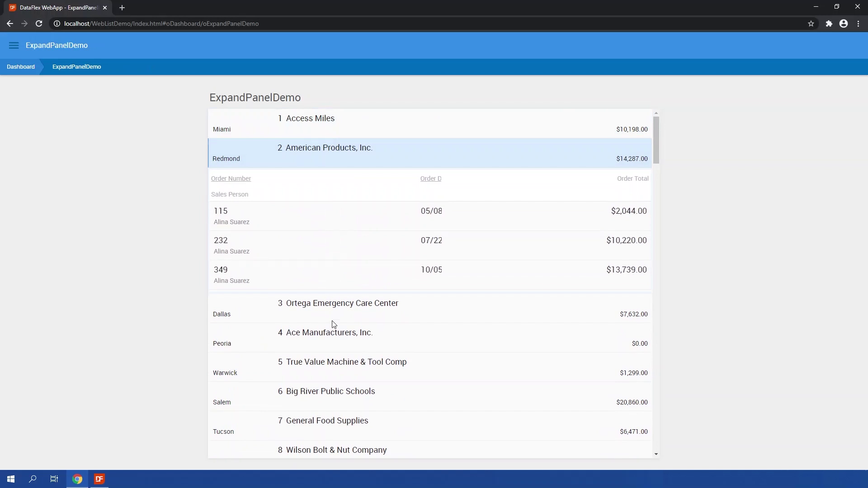
Task: Select the ExpandPanelDemo breadcrumb item
Action: 76,67
